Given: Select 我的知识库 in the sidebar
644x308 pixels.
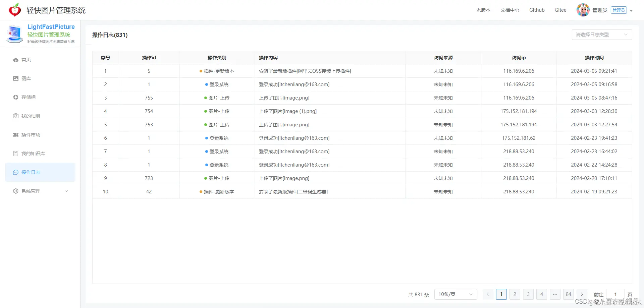Looking at the screenshot, I should (40, 153).
